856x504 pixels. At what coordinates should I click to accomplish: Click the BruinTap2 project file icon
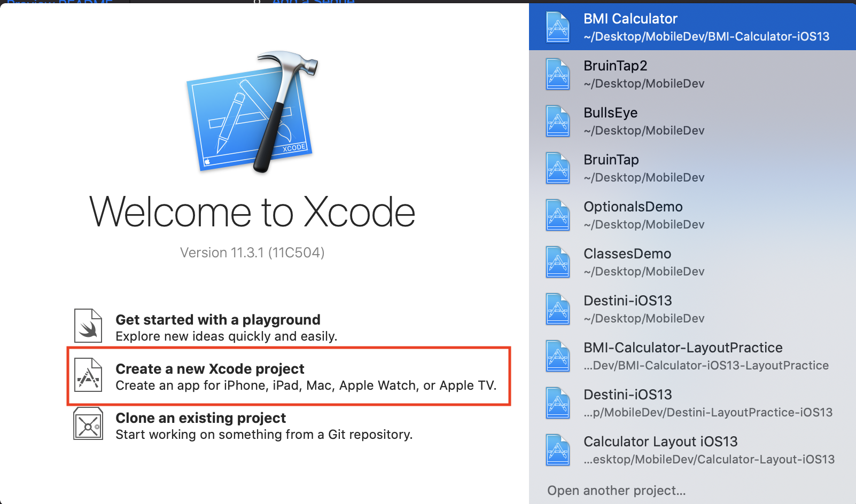tap(558, 74)
